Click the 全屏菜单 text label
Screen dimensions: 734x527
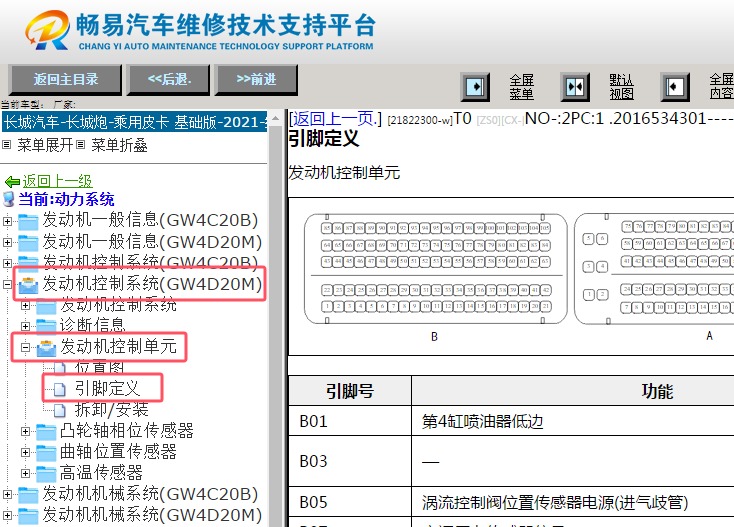point(521,87)
